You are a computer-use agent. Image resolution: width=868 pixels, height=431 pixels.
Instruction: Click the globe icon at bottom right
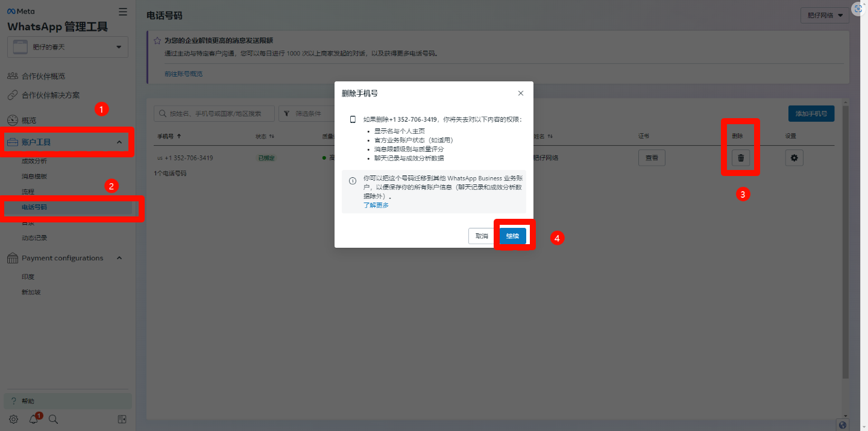(844, 424)
